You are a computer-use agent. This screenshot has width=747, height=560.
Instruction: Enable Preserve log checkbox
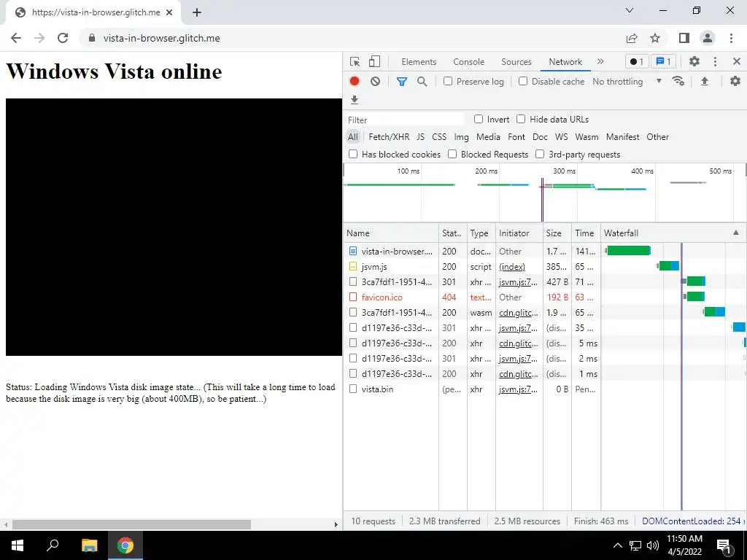[x=448, y=82]
